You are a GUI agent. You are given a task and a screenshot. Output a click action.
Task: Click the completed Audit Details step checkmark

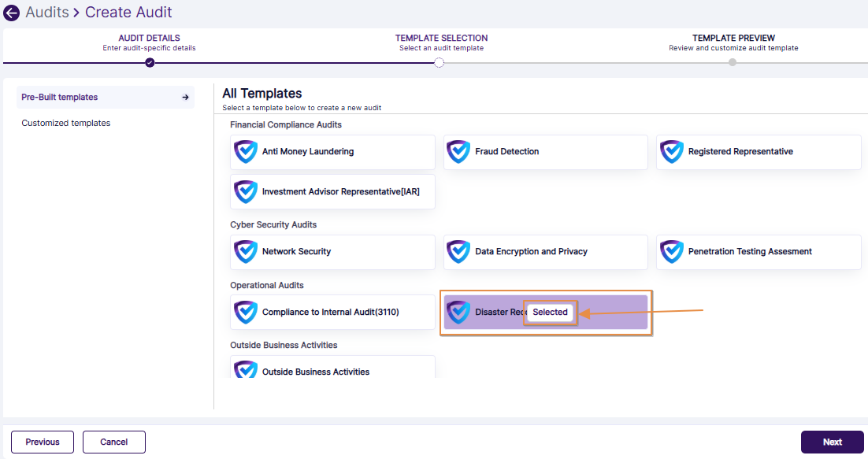150,62
